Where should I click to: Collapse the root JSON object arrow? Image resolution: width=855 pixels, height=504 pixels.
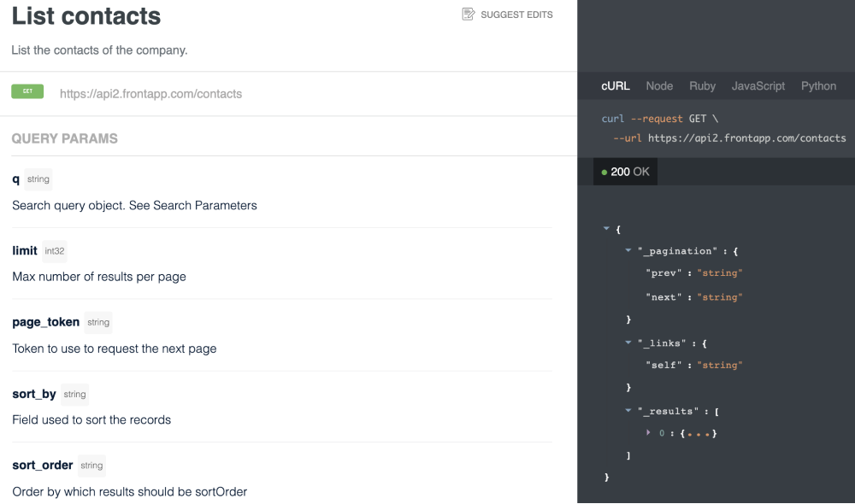pos(606,229)
